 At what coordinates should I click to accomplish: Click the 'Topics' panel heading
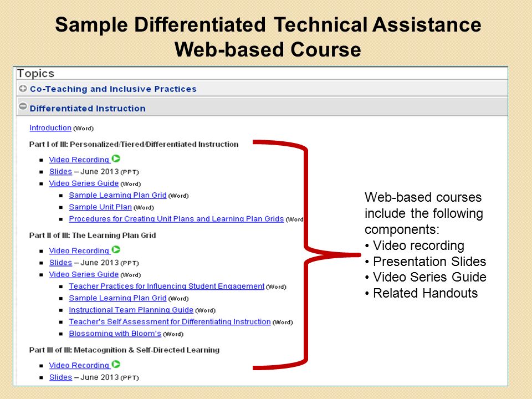35,74
